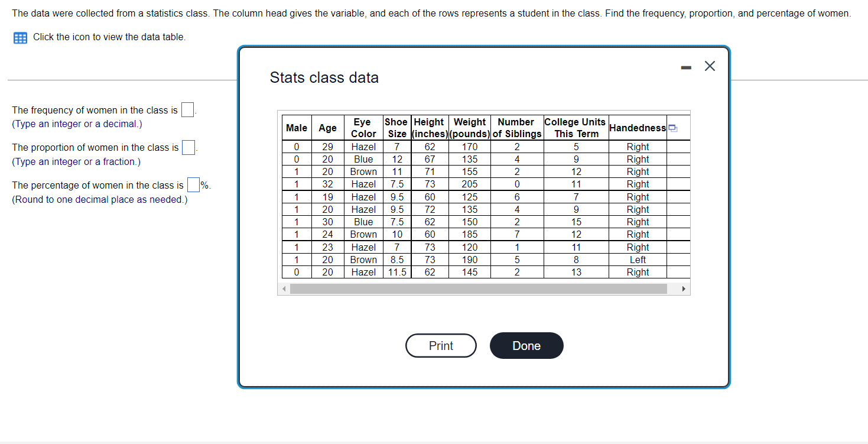This screenshot has width=868, height=444.
Task: Click the cell showing Left handedness
Action: point(638,260)
